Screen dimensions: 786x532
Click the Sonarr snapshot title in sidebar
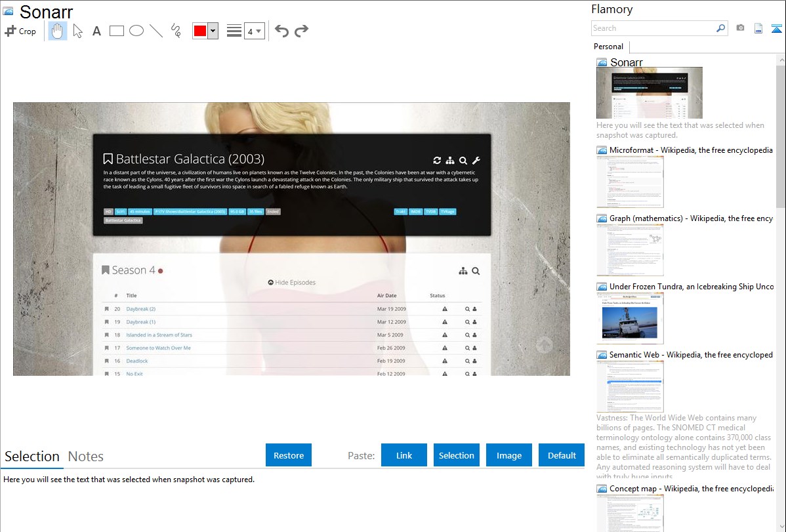pos(626,62)
